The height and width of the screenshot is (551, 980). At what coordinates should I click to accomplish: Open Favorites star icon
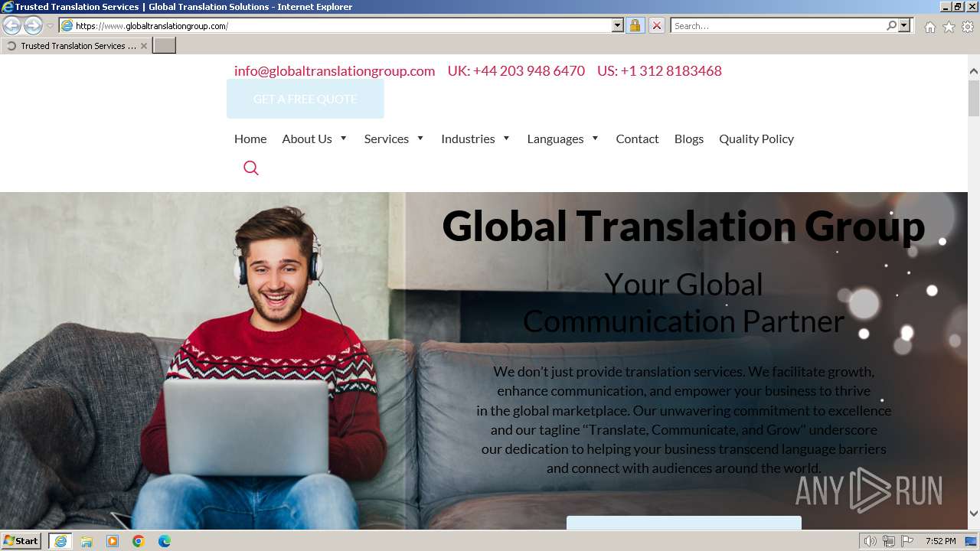click(x=949, y=27)
